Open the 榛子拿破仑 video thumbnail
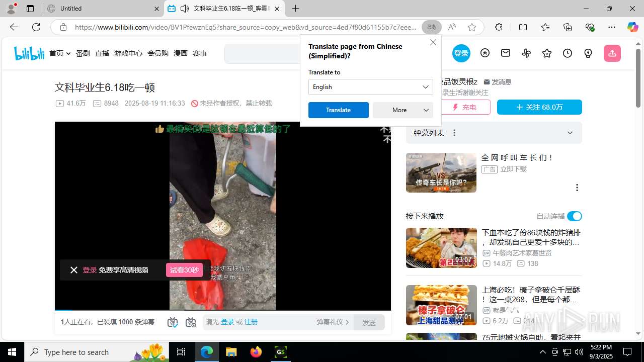Viewport: 644px width, 362px height. coord(441,305)
